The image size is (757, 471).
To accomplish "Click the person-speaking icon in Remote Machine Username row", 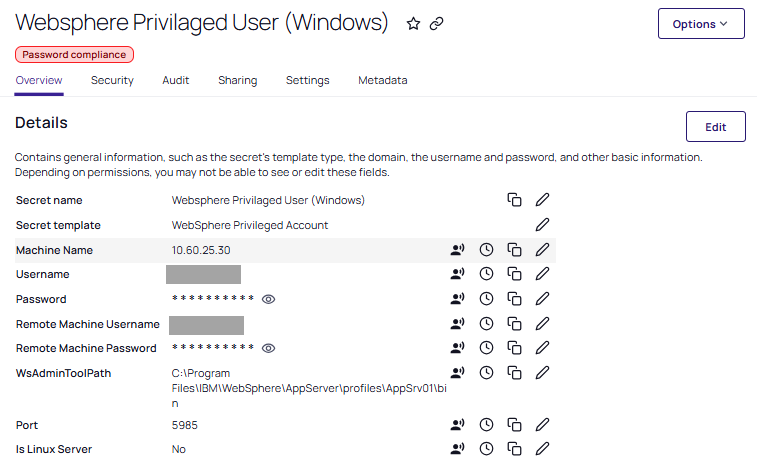I will [x=457, y=323].
